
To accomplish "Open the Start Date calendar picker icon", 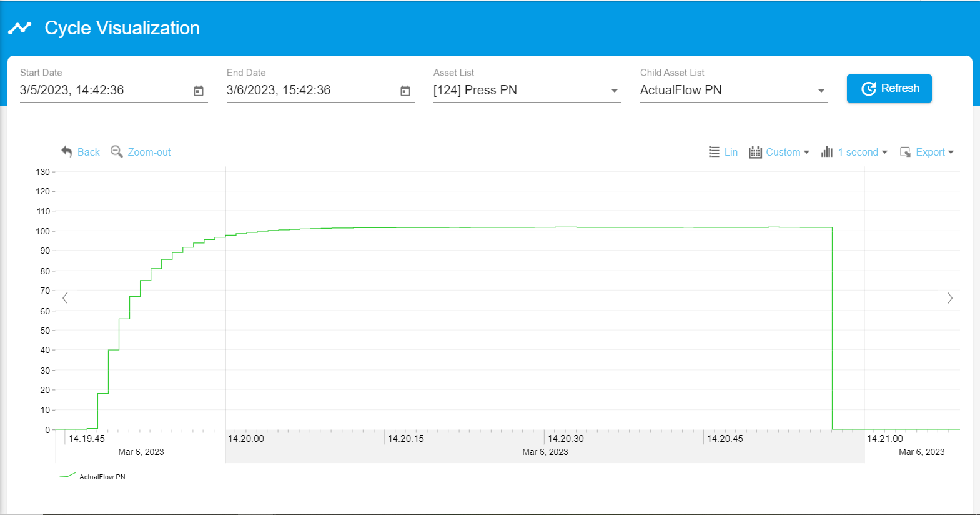I will 199,91.
